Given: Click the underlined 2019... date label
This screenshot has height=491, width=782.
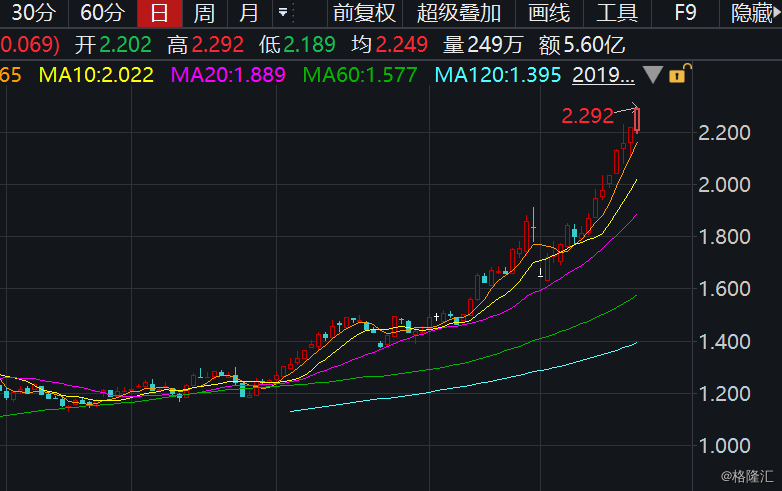Looking at the screenshot, I should coord(603,75).
